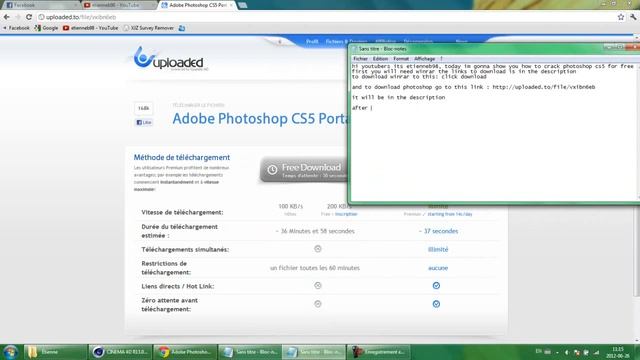640x360 pixels.
Task: Click '36 Minutes et 58 secondes' value
Action: (315, 231)
